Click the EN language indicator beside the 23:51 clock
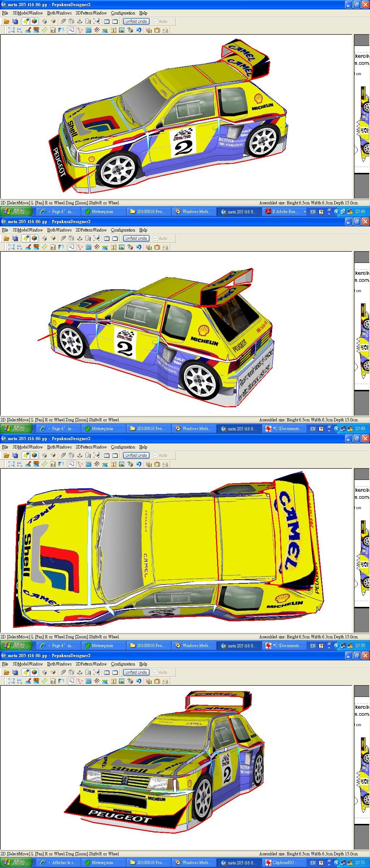This screenshot has width=370, height=868. (313, 863)
